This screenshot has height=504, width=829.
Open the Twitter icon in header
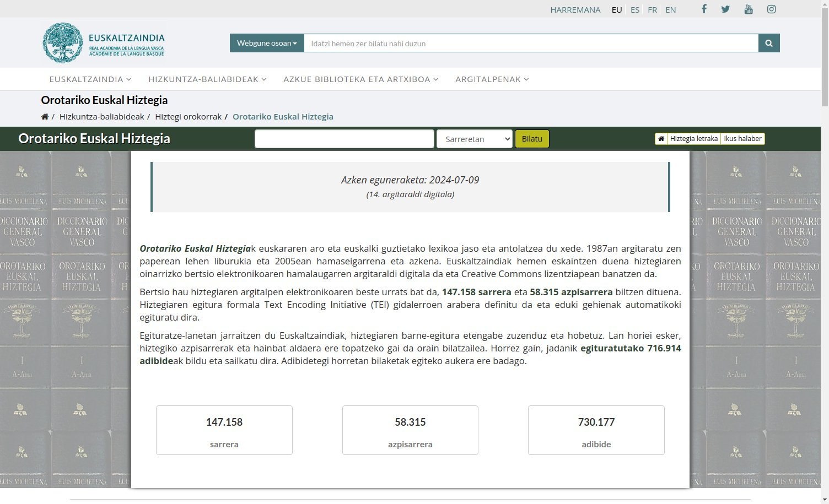coord(725,9)
